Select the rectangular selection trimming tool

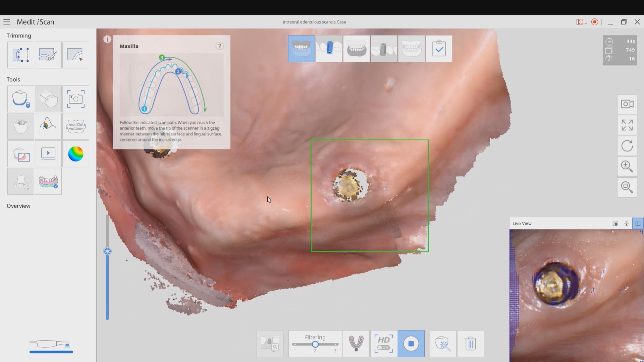click(x=21, y=55)
